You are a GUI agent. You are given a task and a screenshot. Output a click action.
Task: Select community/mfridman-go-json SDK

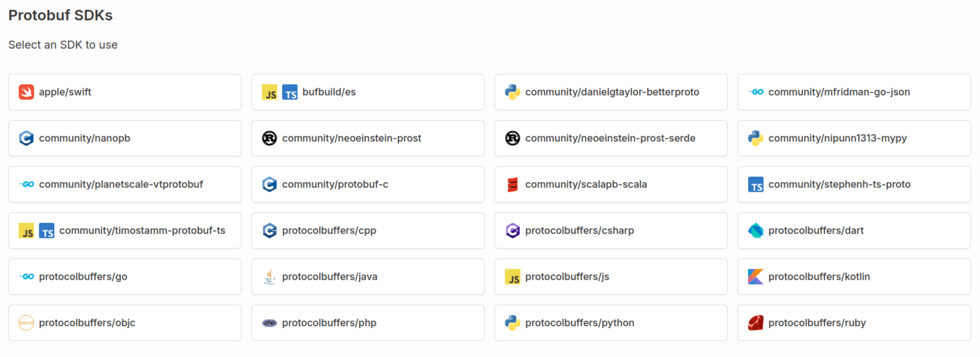[x=854, y=92]
